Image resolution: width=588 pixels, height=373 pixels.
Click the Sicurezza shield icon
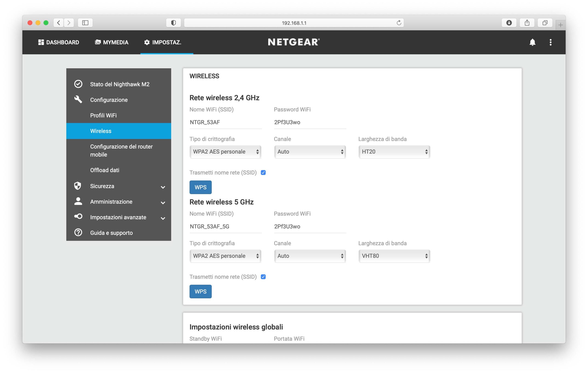pyautogui.click(x=78, y=186)
